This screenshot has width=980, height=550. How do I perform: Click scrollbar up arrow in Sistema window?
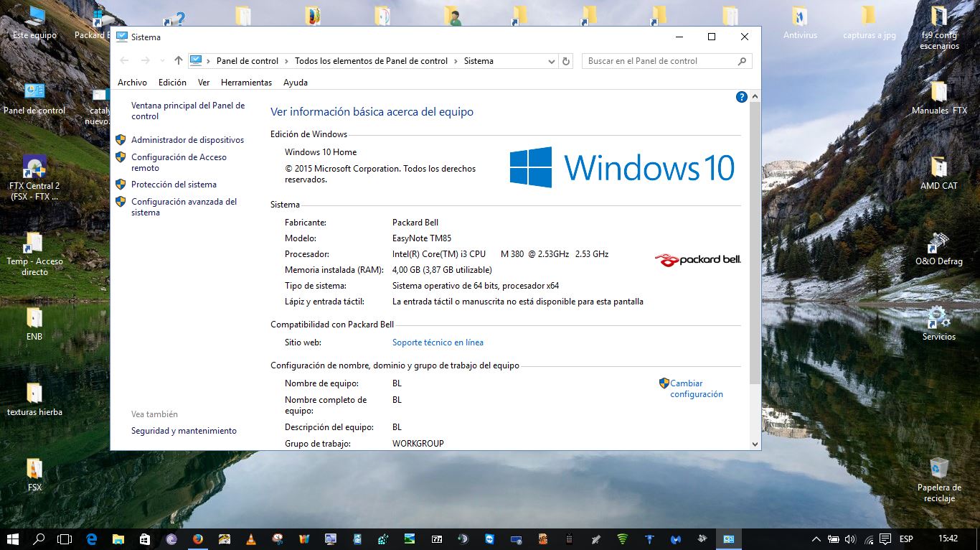tap(755, 96)
